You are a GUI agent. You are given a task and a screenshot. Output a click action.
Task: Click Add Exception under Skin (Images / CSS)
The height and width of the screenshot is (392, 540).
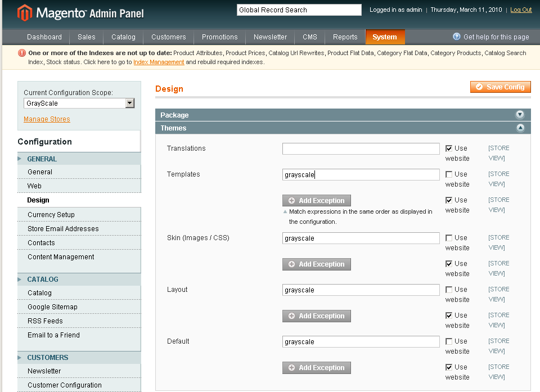317,264
